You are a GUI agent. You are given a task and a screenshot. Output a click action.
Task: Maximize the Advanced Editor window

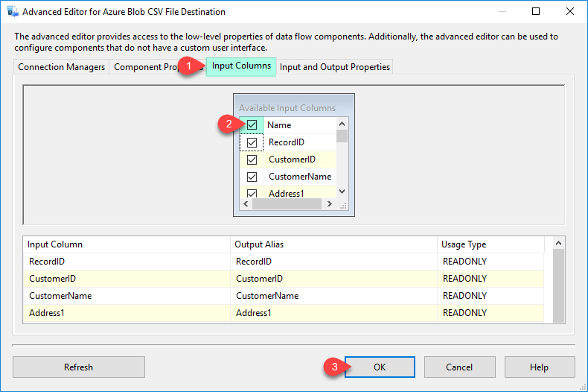(x=536, y=12)
